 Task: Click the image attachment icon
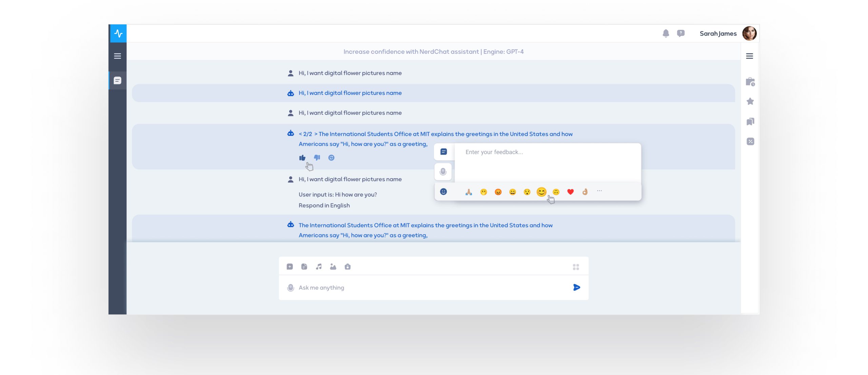[x=333, y=267]
